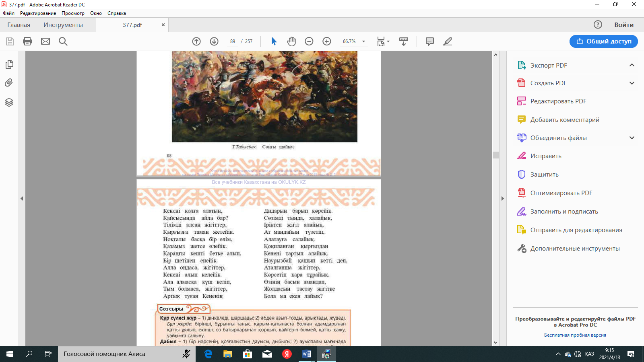Viewport: 644px width, 362px height.
Task: Open Microsoft Edge from taskbar
Action: (x=208, y=354)
